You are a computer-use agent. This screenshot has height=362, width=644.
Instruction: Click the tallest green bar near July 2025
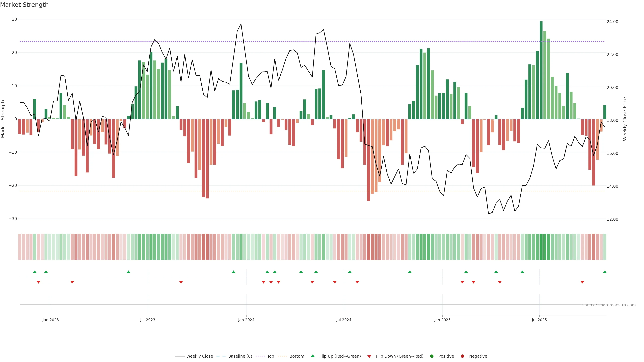click(x=541, y=70)
